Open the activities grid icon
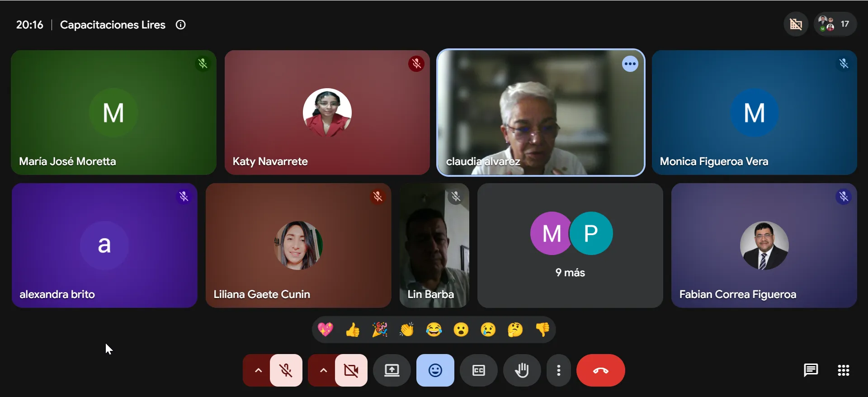 click(x=843, y=370)
